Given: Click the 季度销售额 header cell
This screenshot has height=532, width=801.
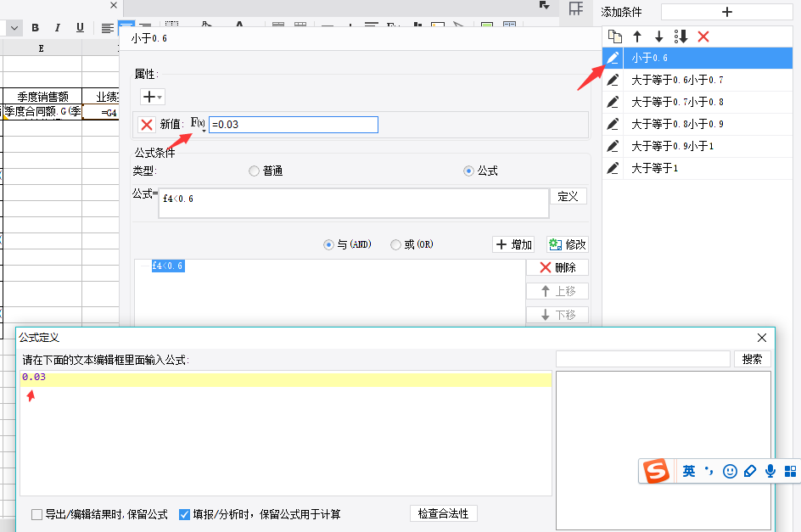Looking at the screenshot, I should click(43, 97).
